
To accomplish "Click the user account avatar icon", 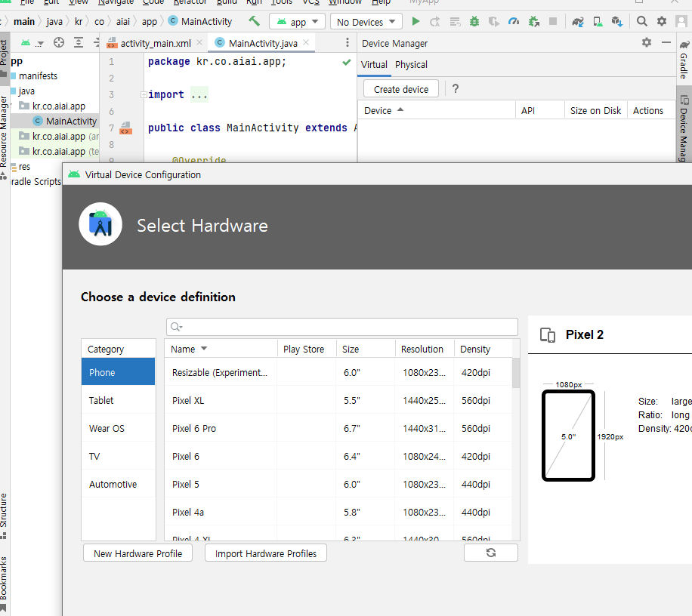I will pyautogui.click(x=681, y=21).
